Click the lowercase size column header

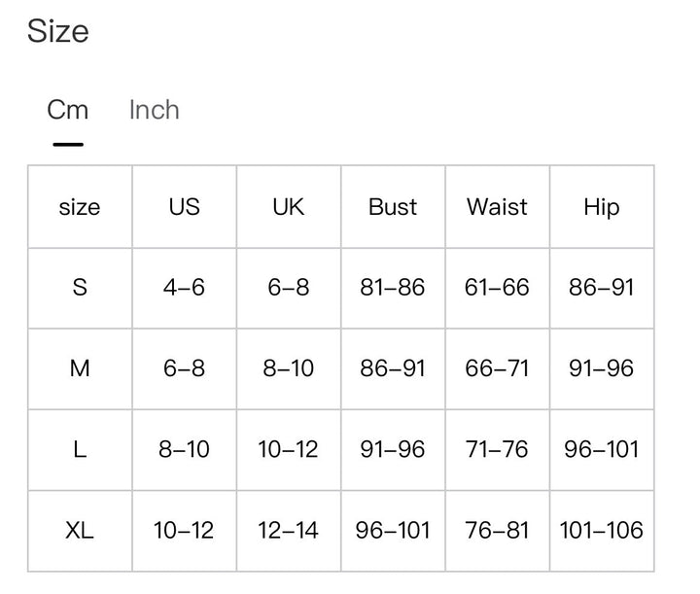(80, 208)
